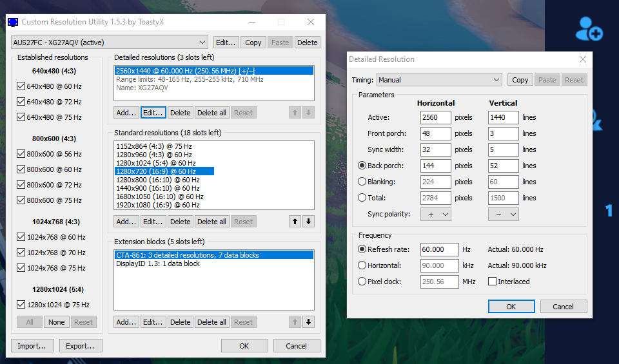This screenshot has width=619, height=364.
Task: Click the Refresh rate input field
Action: 440,249
